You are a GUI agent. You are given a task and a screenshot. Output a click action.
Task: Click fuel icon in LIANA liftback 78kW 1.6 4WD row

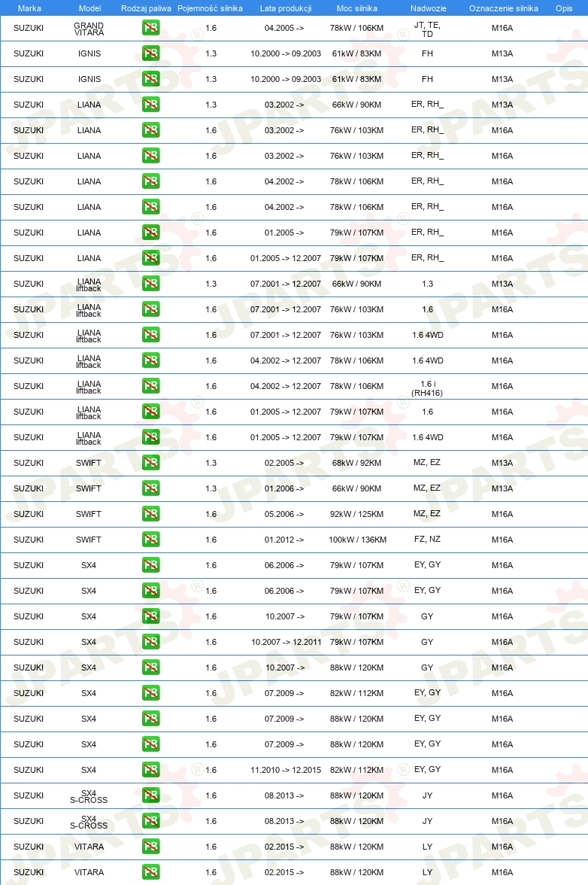(x=150, y=360)
